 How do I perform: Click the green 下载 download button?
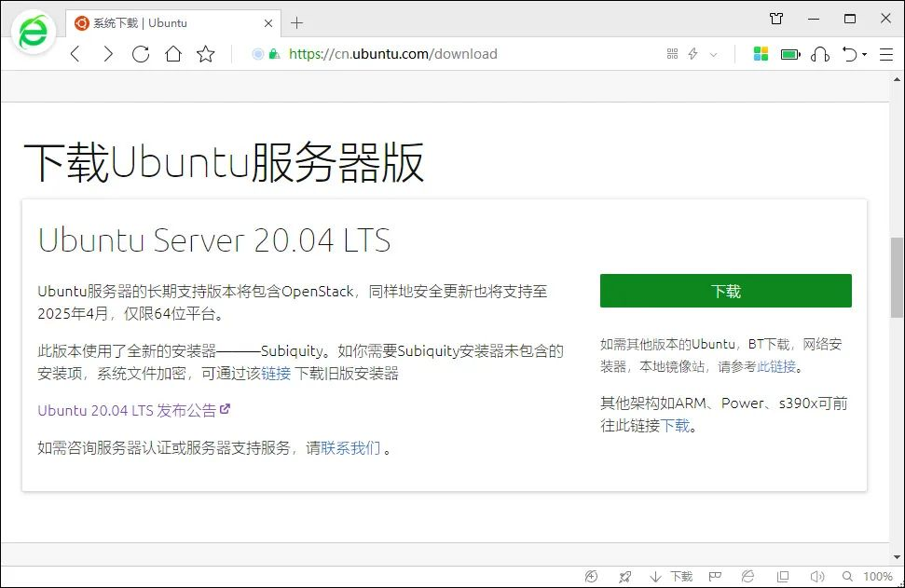tap(725, 291)
